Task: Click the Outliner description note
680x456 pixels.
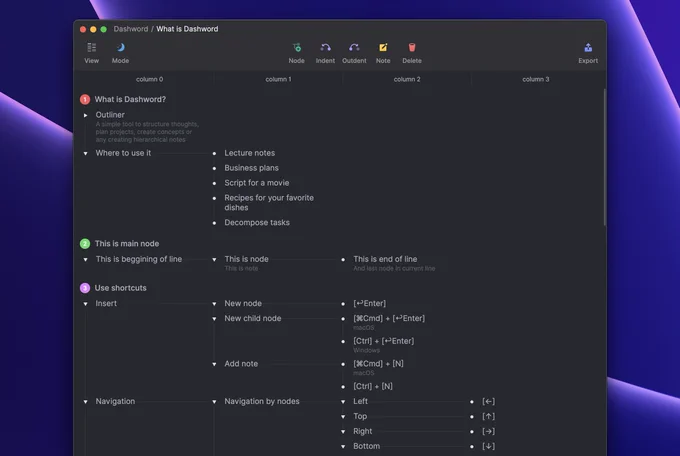Action: point(147,132)
